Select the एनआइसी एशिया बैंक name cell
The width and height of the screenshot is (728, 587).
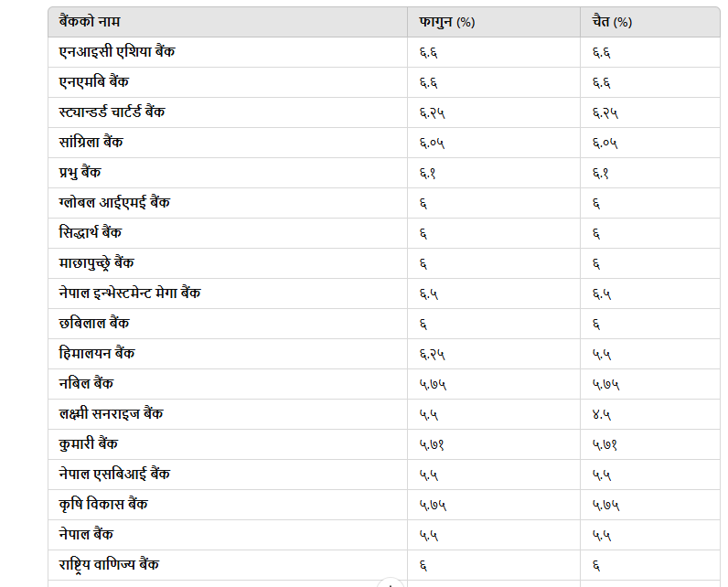point(116,51)
